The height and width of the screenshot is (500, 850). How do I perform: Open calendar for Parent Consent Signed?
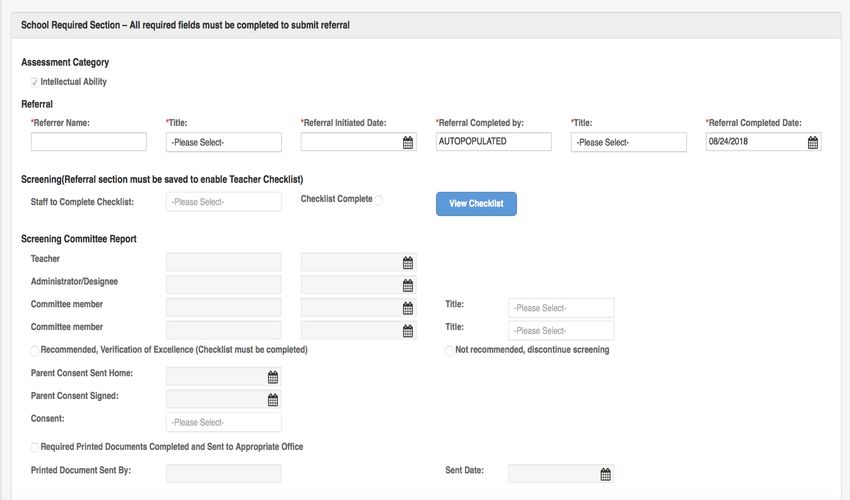coord(273,400)
